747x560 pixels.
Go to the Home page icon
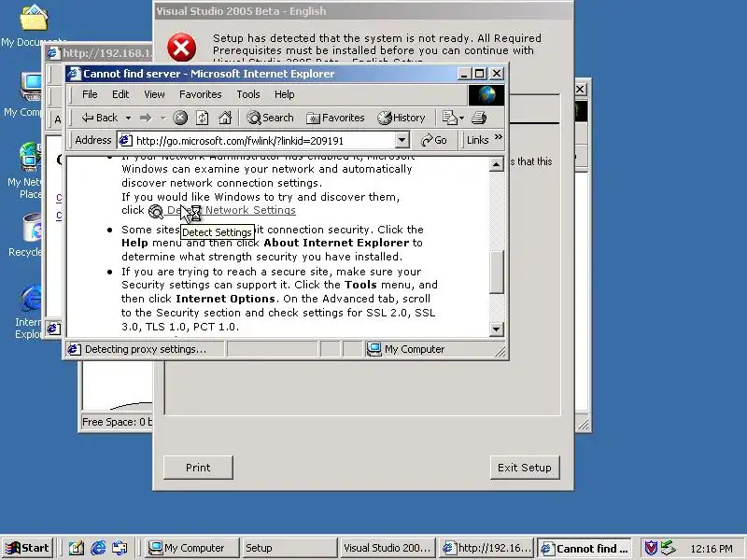tap(225, 118)
